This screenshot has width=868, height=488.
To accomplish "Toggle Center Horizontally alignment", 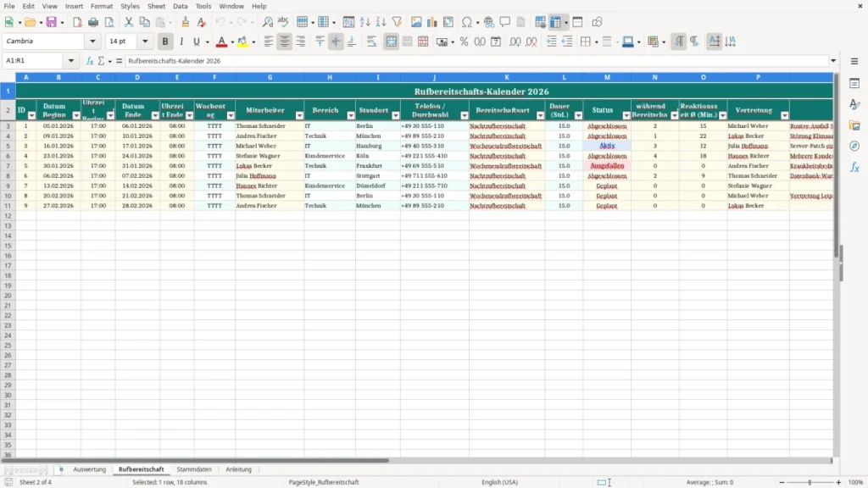I will pyautogui.click(x=285, y=42).
